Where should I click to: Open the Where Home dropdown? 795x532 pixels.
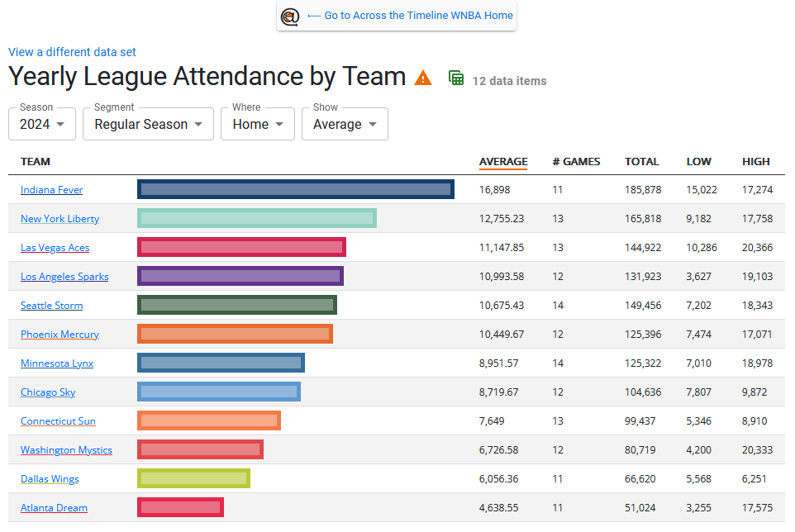(257, 124)
